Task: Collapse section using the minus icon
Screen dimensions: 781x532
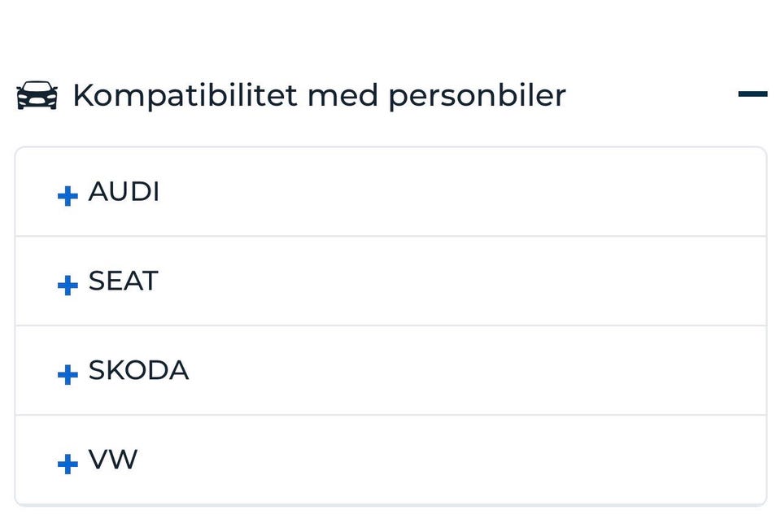Action: point(753,94)
